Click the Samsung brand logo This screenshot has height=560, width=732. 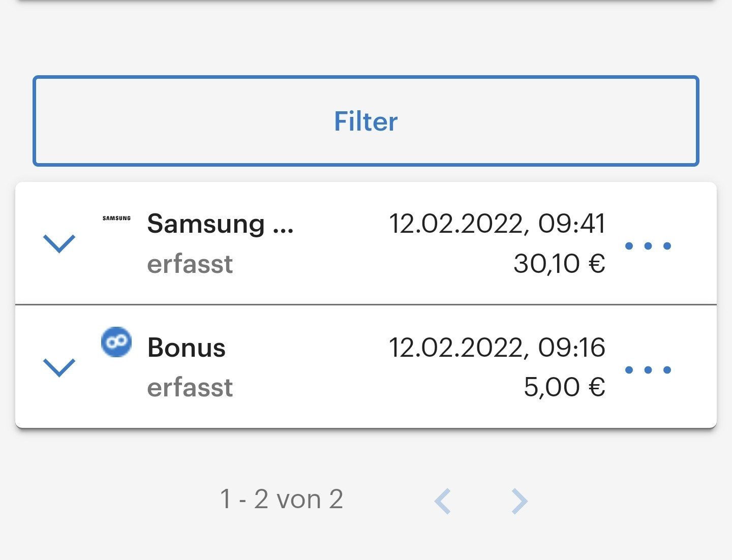116,219
